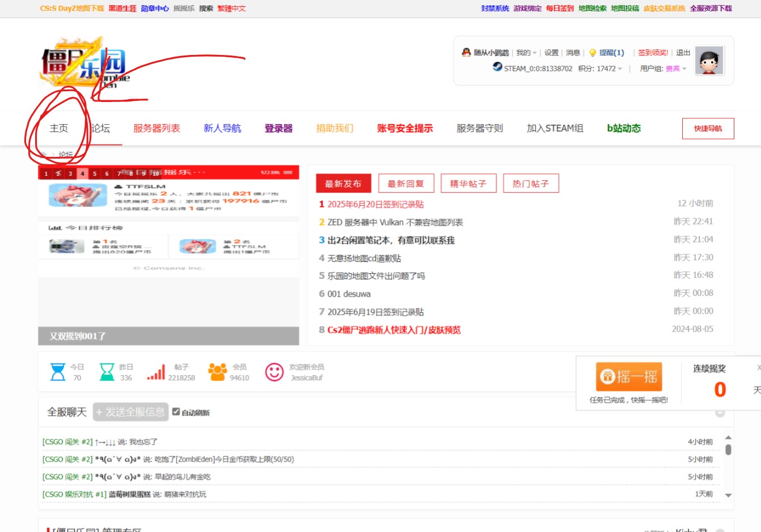The image size is (761, 532).
Task: Toggle the 自动刷新 auto-refresh checkbox
Action: 176,412
